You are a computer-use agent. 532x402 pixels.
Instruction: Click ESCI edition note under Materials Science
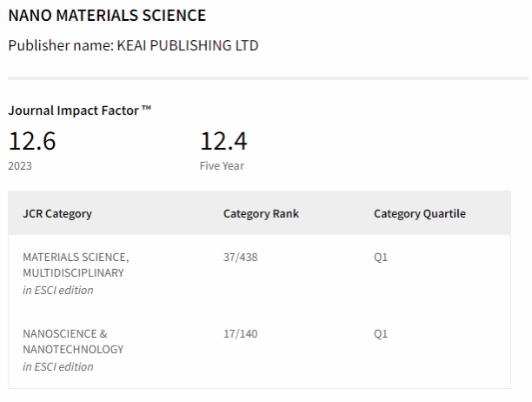click(57, 290)
